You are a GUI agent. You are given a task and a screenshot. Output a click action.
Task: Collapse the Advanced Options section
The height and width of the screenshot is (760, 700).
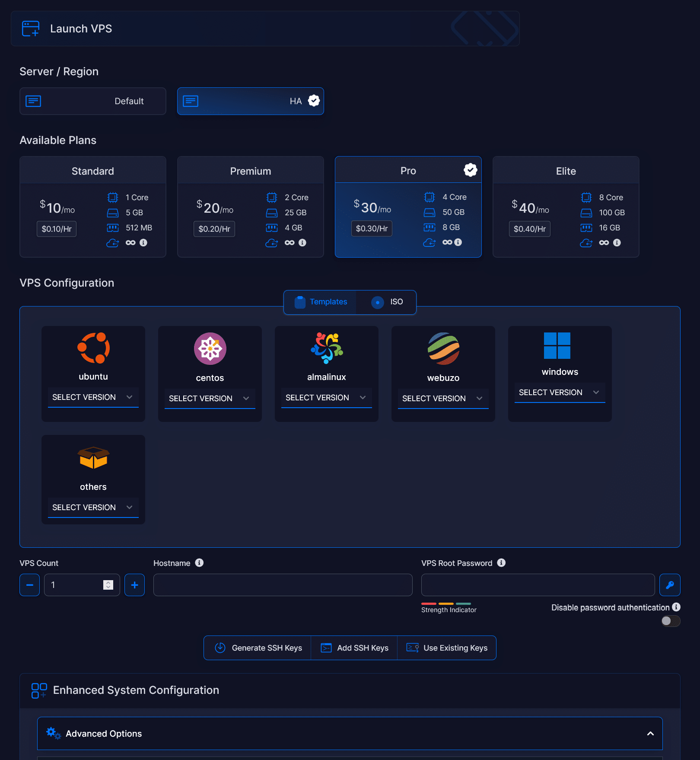coord(650,734)
